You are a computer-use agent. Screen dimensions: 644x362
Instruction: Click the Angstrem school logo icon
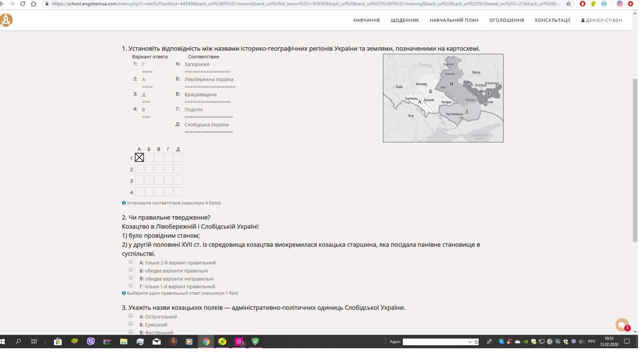[6, 20]
